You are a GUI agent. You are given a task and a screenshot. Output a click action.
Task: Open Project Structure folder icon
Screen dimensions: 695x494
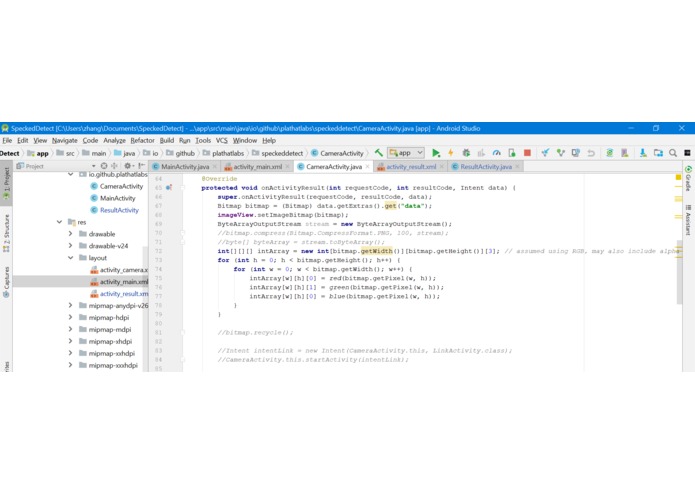(658, 153)
